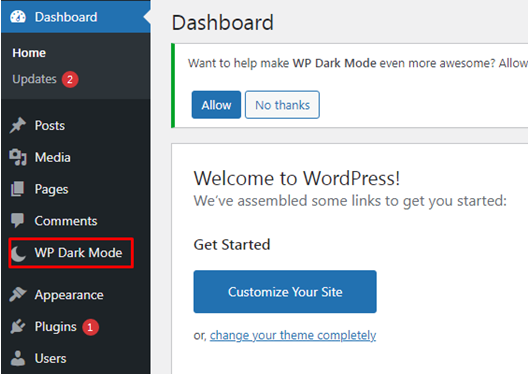This screenshot has height=375, width=528.
Task: Click the Dashboard page heading
Action: [x=223, y=23]
